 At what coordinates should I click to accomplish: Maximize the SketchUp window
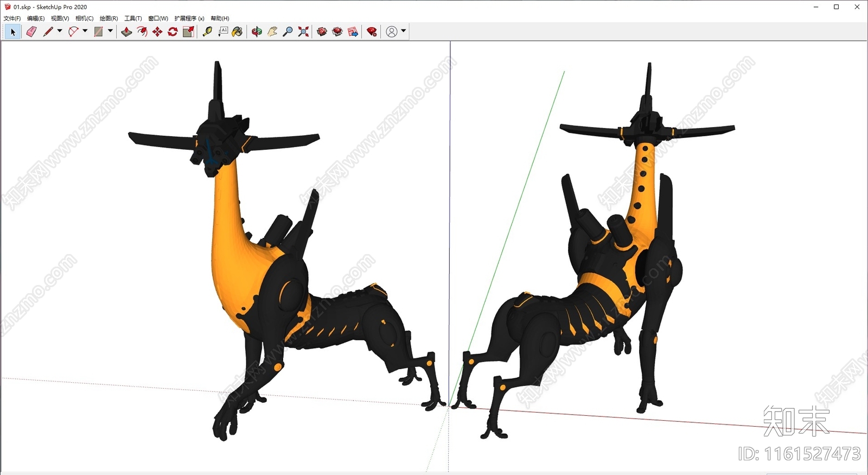836,7
